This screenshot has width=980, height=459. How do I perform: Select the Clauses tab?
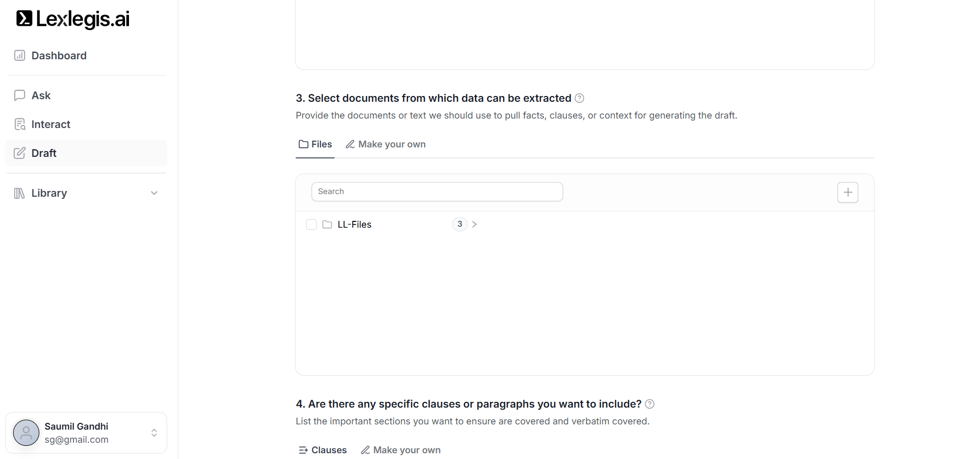tap(322, 450)
